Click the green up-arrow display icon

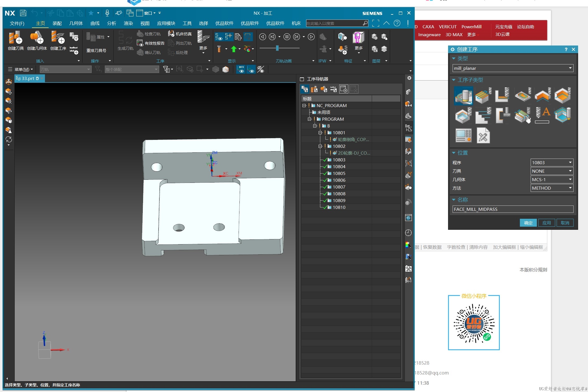[x=234, y=49]
